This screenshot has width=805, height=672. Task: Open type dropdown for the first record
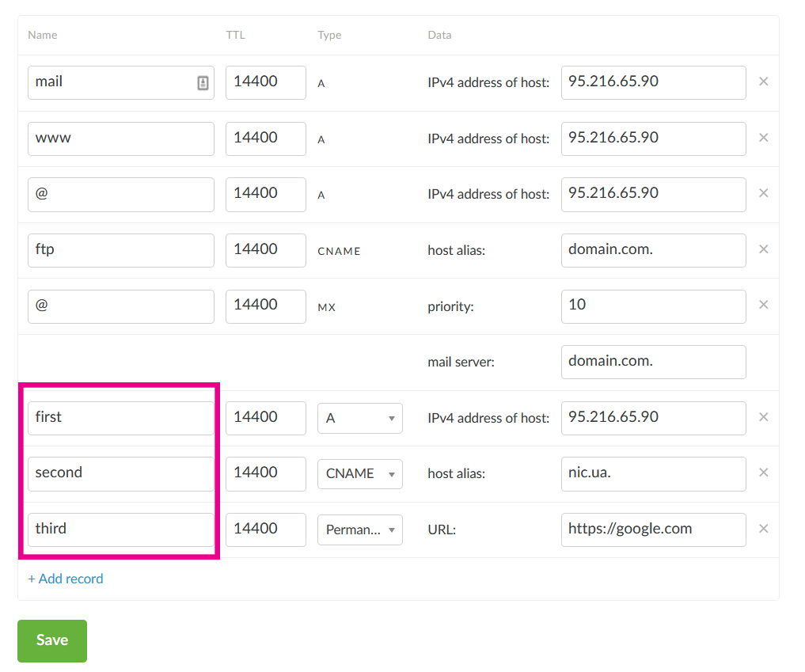pyautogui.click(x=360, y=418)
